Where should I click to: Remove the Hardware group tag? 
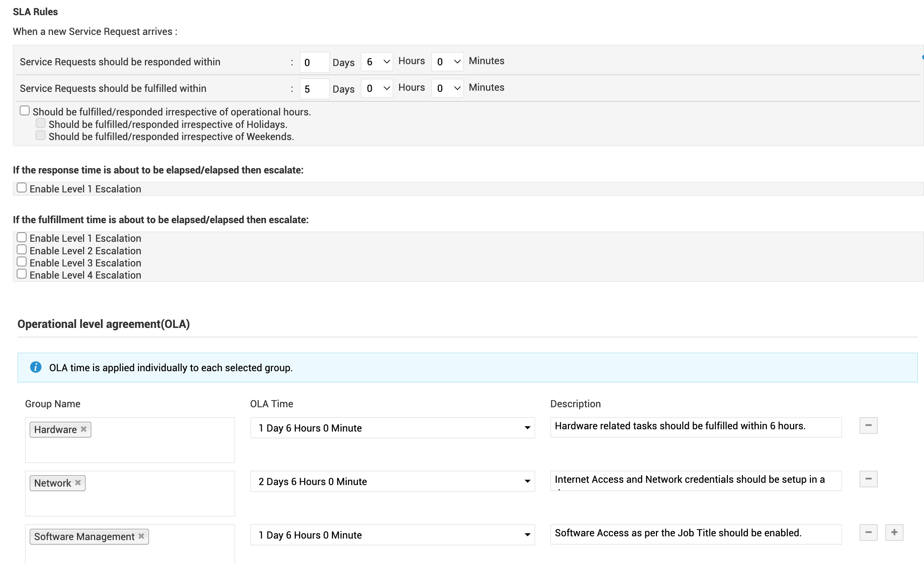[x=84, y=429]
